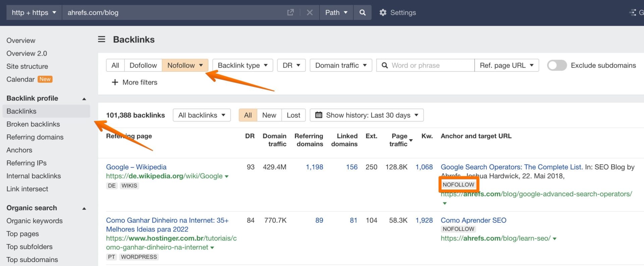Open the Google – Wikipedia referring page link
The height and width of the screenshot is (266, 644).
[136, 167]
